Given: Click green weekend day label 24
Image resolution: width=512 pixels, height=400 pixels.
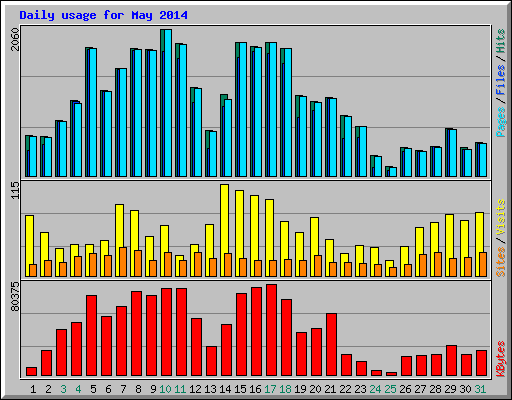Looking at the screenshot, I should (375, 389).
